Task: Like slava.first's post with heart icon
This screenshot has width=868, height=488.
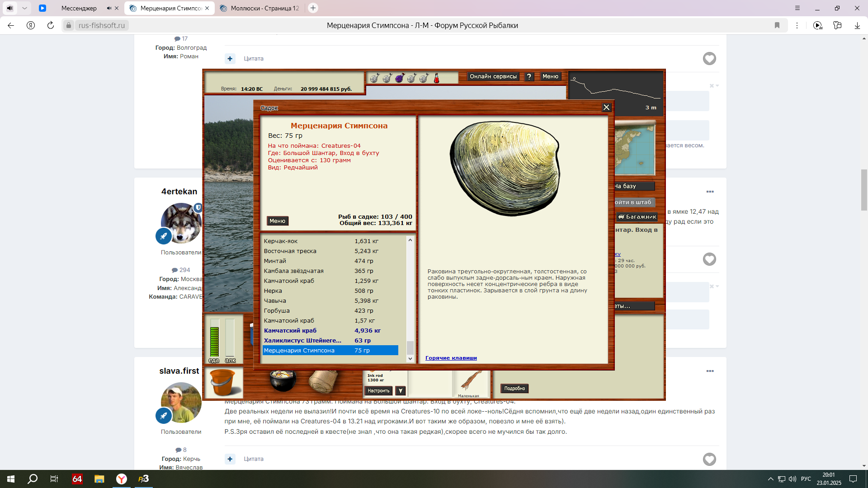Action: pos(709,459)
